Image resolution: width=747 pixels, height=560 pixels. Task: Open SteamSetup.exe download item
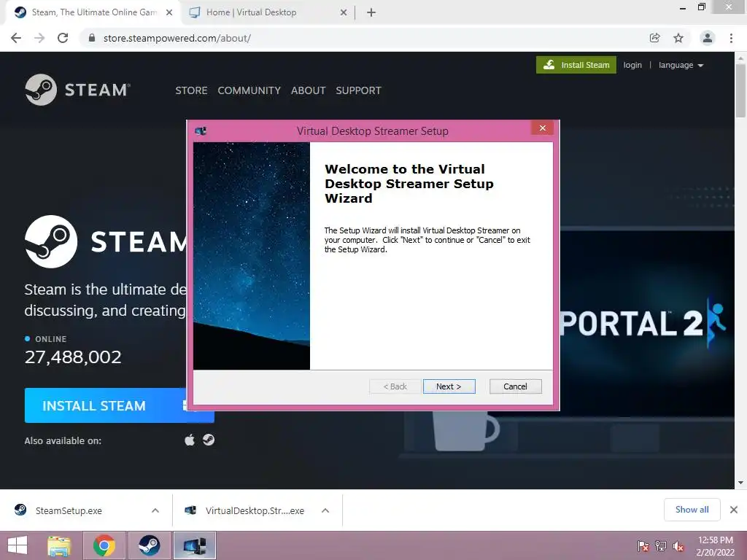69,510
